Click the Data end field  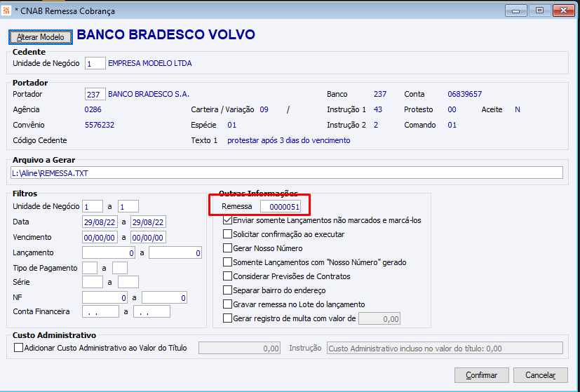click(148, 222)
